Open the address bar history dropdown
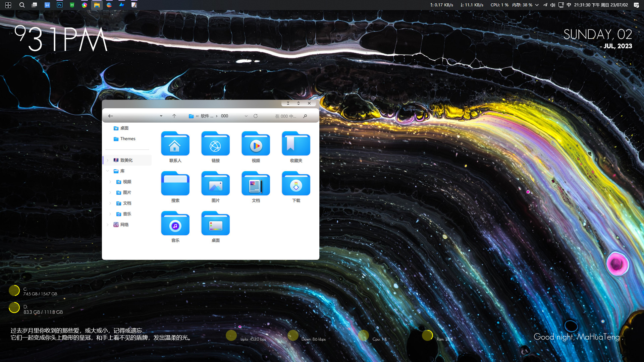The height and width of the screenshot is (362, 644). pyautogui.click(x=246, y=116)
